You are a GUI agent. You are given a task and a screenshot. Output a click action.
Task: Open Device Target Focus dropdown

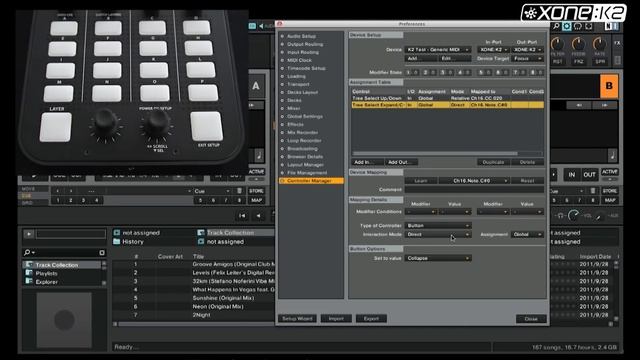coord(527,58)
